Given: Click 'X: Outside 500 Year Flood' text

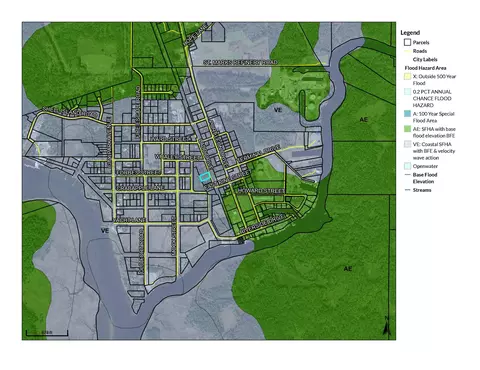Looking at the screenshot, I should coord(434,80).
